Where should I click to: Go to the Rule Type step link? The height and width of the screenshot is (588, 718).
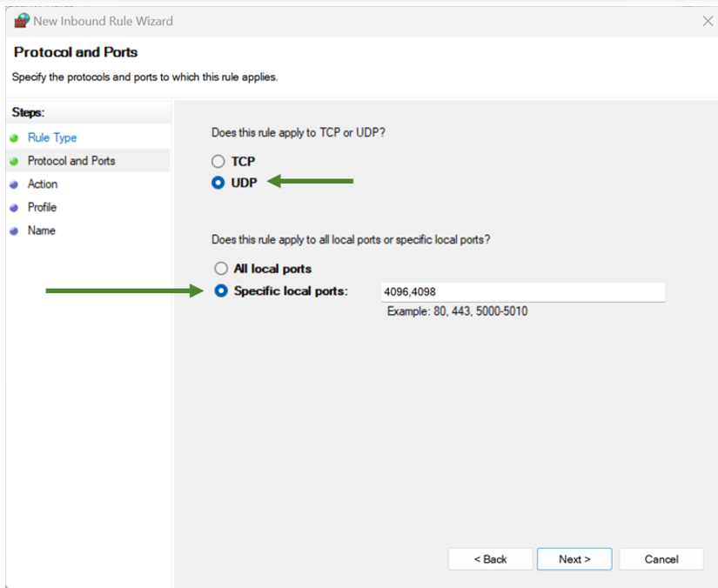coord(52,137)
